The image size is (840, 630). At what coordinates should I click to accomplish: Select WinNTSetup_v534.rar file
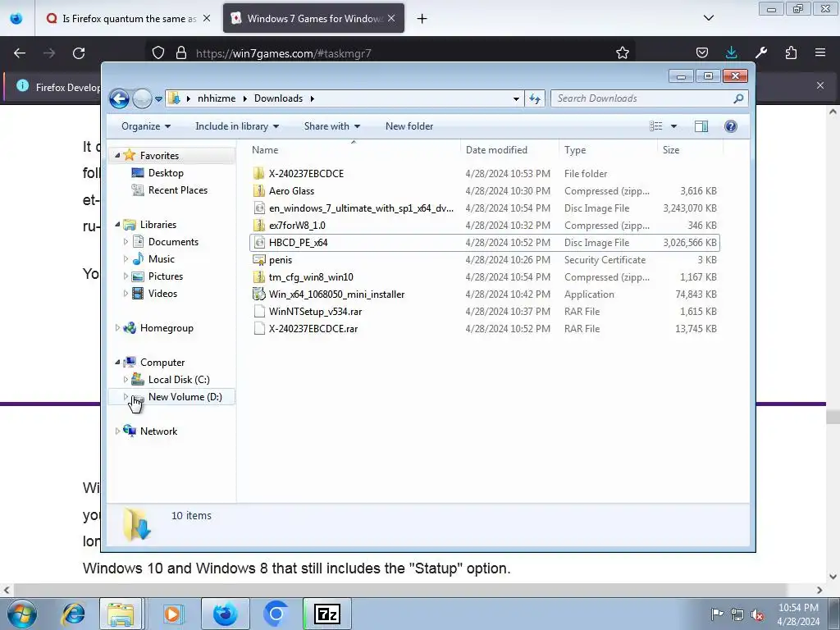(x=315, y=311)
